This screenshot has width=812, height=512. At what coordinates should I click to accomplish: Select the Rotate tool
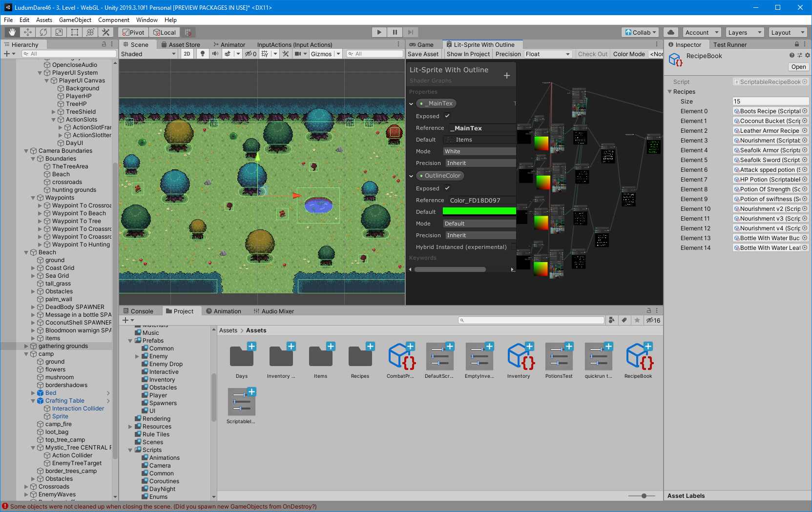pyautogui.click(x=43, y=32)
